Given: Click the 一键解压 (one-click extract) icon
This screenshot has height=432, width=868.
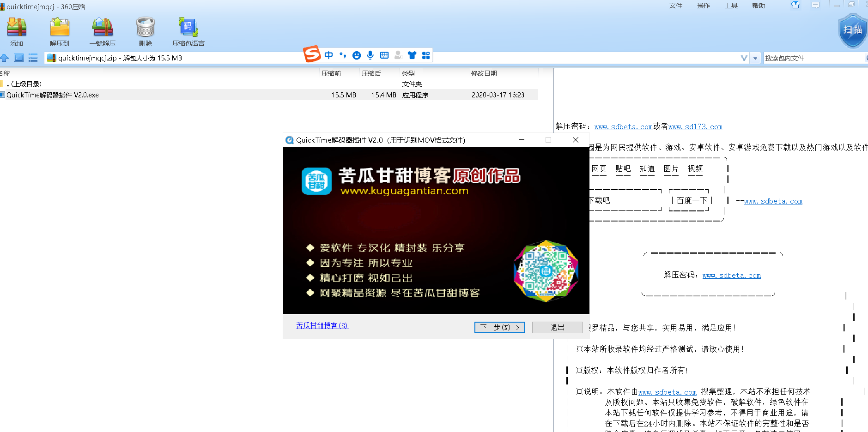Looking at the screenshot, I should point(103,27).
